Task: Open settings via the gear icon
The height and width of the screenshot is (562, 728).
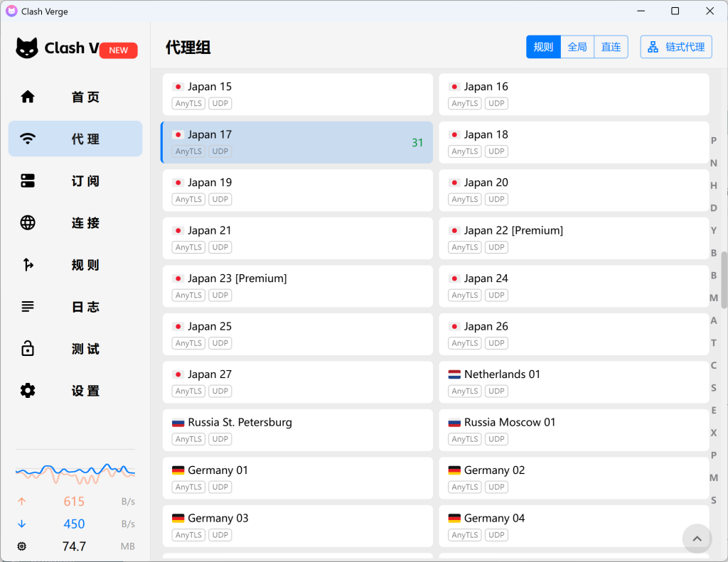Action: pyautogui.click(x=28, y=390)
